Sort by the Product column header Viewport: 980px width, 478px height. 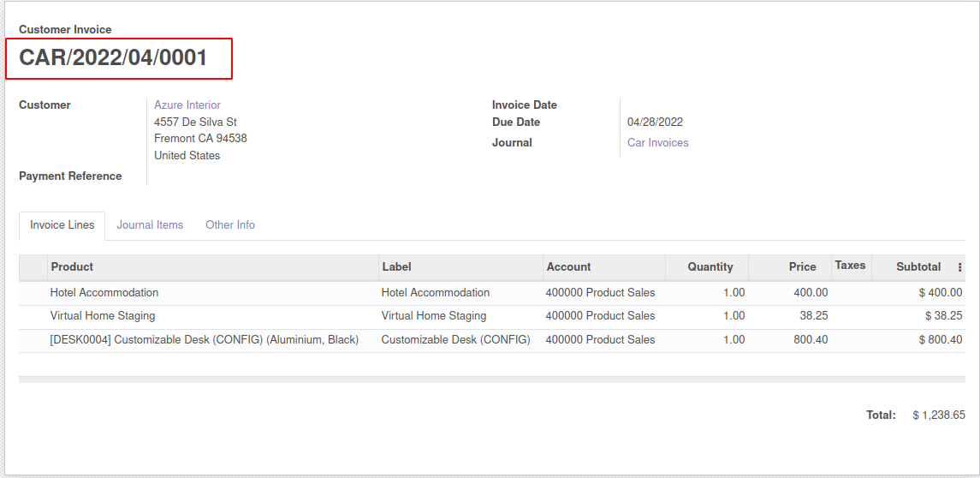[72, 267]
